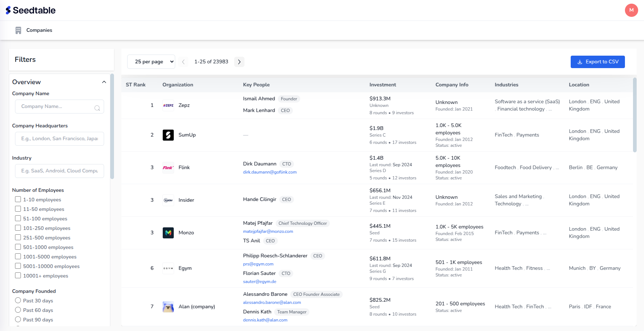Open the 25 per page dropdown
The height and width of the screenshot is (331, 644).
[x=151, y=62]
